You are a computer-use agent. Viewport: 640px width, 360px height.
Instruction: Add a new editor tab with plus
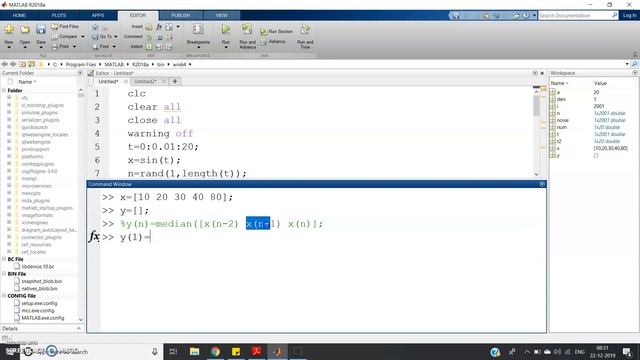coord(175,82)
